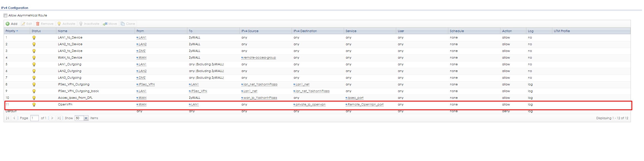
Task: Click status bulb of LAN1_Outgoing rule
Action: pos(34,64)
